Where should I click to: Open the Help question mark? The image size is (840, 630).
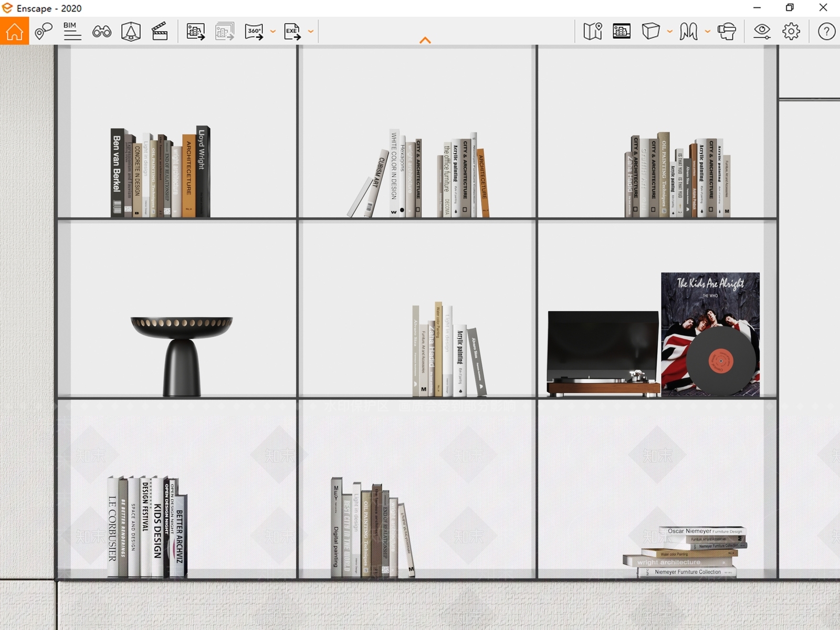click(826, 31)
